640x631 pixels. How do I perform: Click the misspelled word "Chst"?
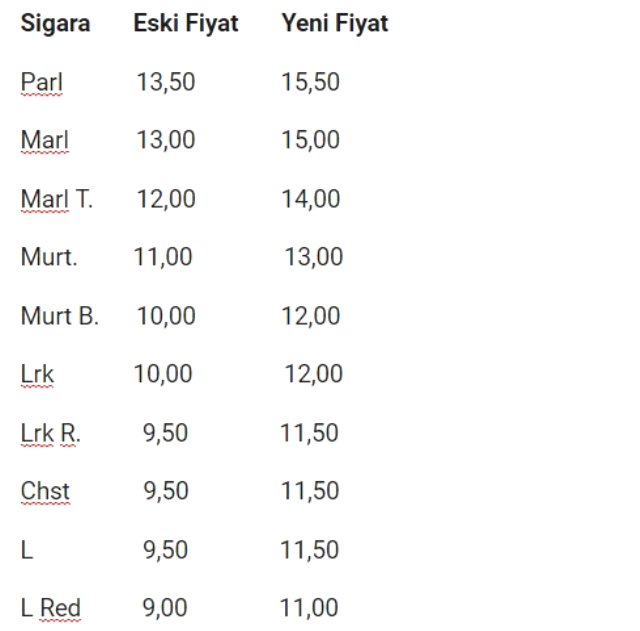point(45,491)
